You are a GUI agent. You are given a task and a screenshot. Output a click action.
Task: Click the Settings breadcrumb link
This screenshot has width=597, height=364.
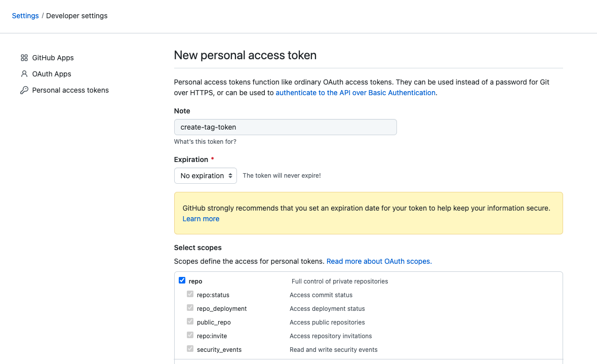(x=25, y=16)
